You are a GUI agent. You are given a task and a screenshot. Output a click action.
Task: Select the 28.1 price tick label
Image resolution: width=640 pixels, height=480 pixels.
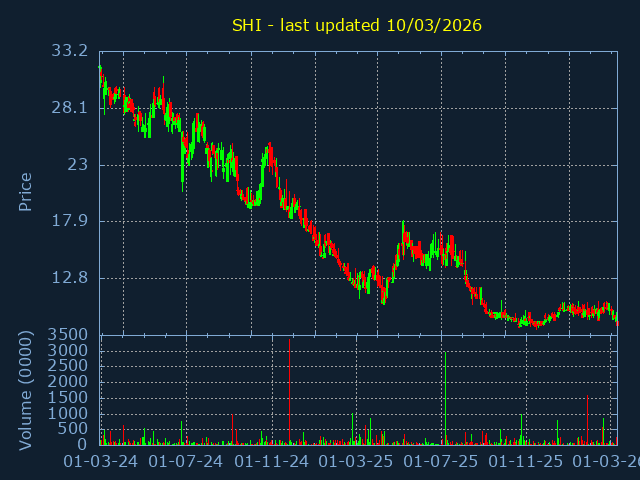click(x=70, y=108)
